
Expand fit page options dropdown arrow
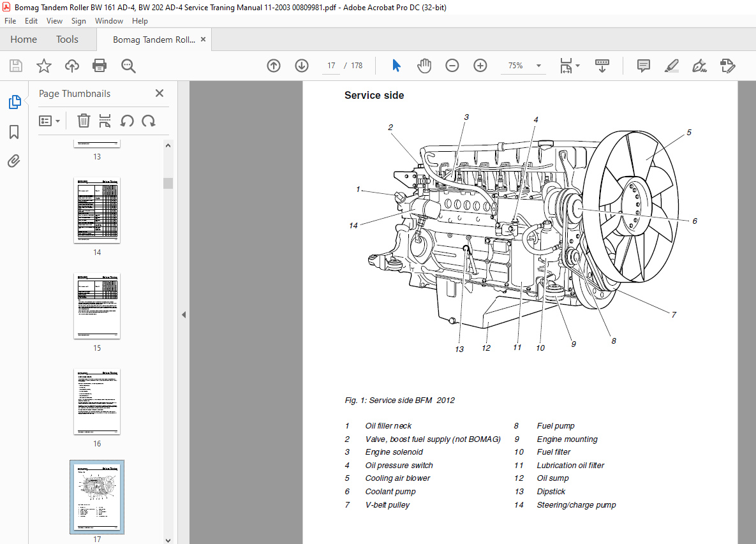point(577,66)
